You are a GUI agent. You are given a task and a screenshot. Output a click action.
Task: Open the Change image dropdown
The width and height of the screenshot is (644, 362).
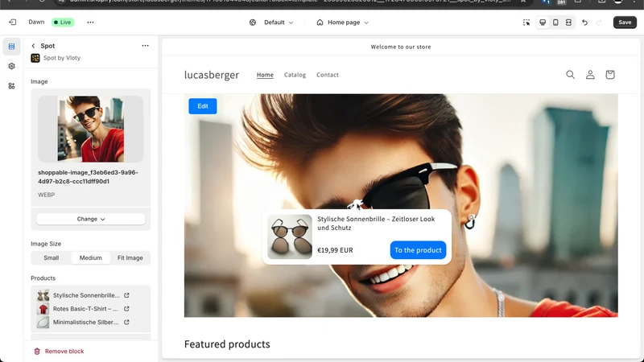91,219
